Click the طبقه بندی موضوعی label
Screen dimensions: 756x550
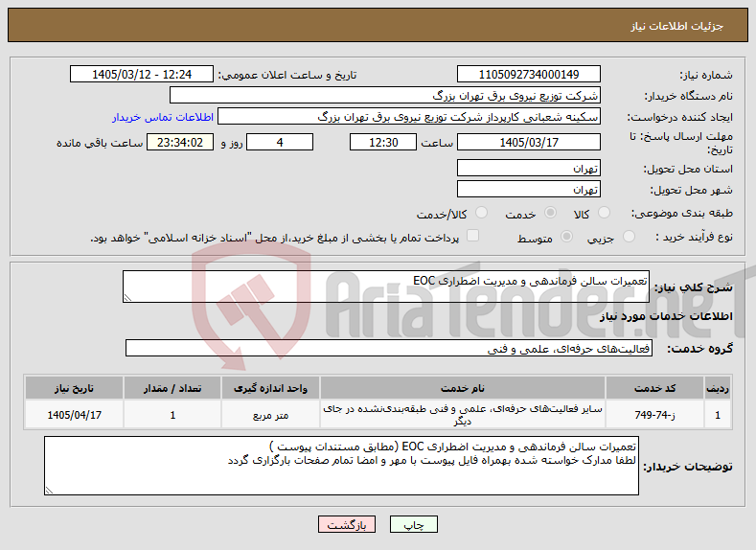point(682,213)
